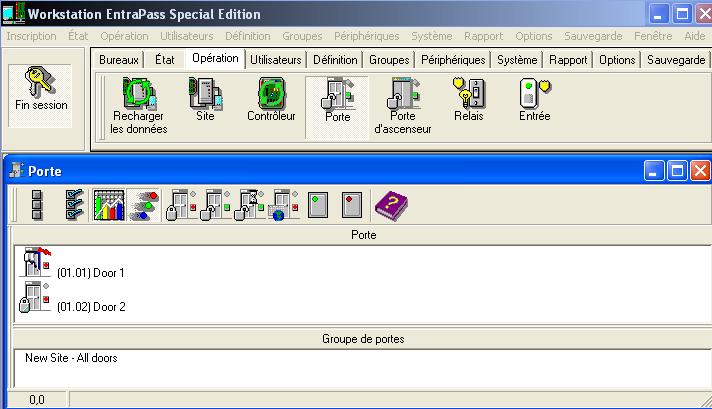Screen dimensions: 712x409
Task: Switch to the Sauvegarde tab
Action: click(x=676, y=59)
